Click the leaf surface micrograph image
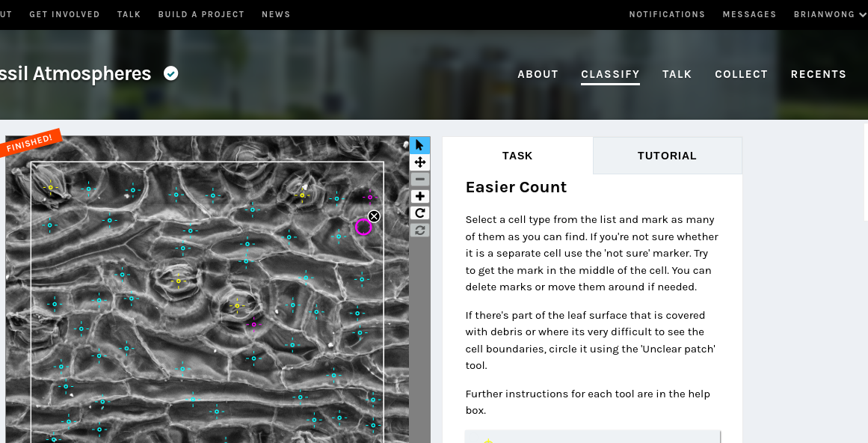This screenshot has height=443, width=868. point(208,290)
